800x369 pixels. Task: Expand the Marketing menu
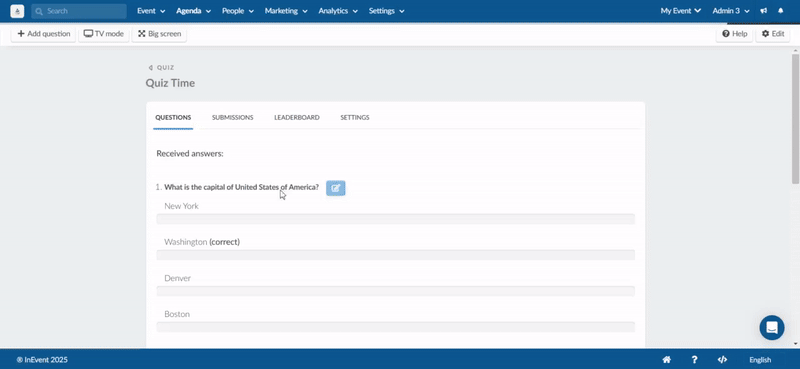tap(286, 11)
